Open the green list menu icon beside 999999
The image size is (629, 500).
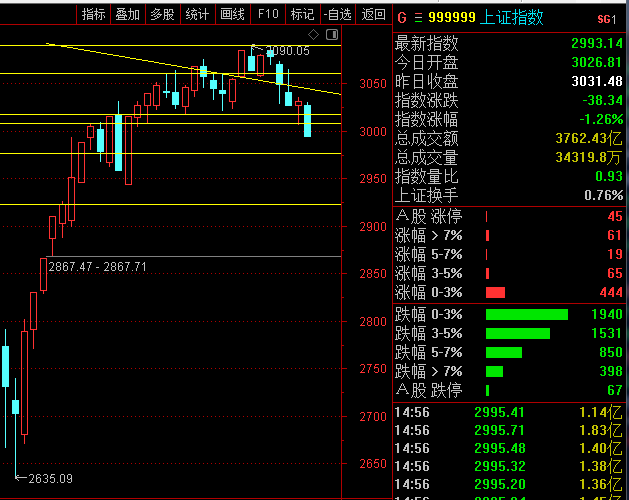418,18
